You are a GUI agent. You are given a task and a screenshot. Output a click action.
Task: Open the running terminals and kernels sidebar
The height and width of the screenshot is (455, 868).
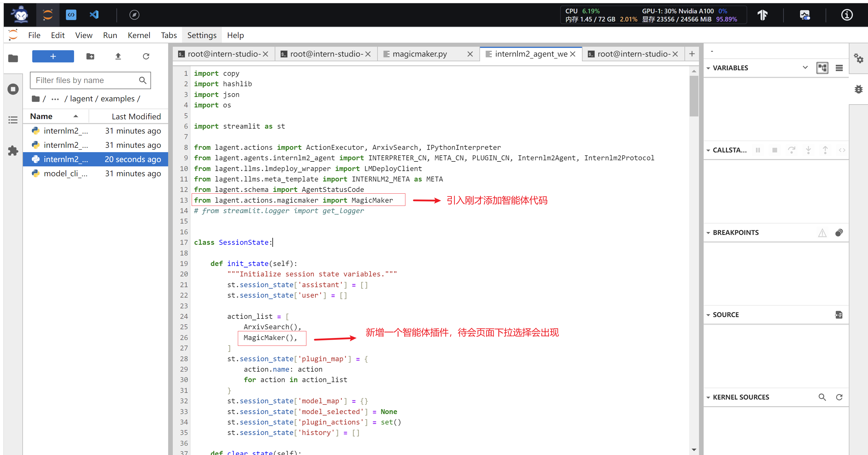click(x=13, y=89)
